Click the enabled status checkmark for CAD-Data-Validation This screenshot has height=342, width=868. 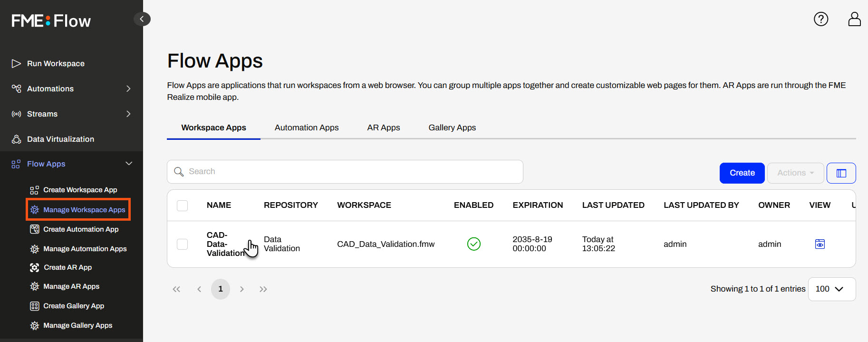(x=473, y=244)
